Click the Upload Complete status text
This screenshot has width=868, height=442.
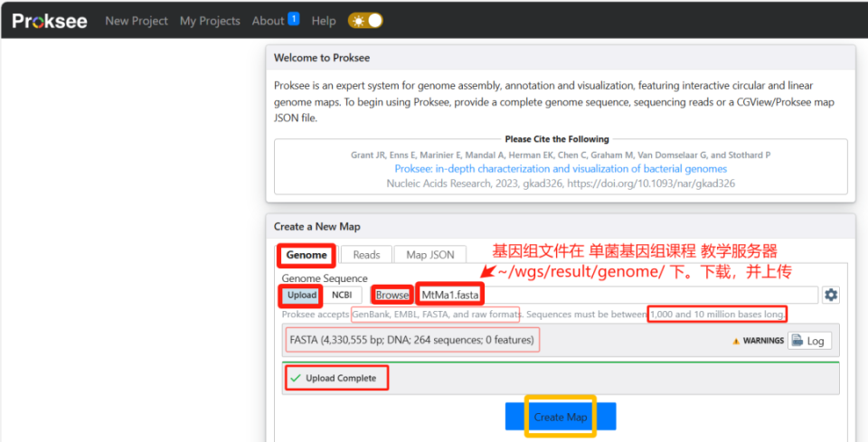[x=341, y=379]
